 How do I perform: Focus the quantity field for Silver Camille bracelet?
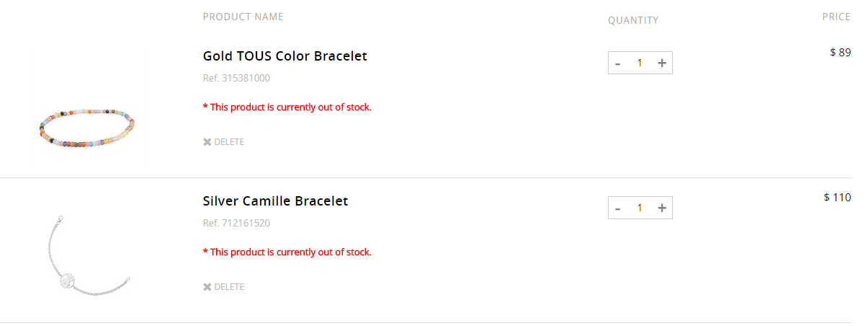click(640, 208)
